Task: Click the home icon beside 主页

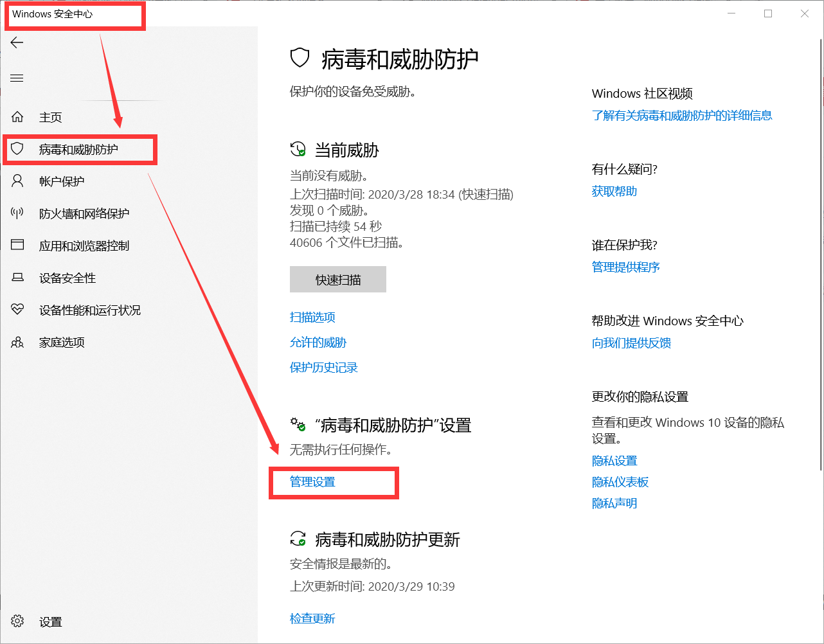Action: (17, 117)
